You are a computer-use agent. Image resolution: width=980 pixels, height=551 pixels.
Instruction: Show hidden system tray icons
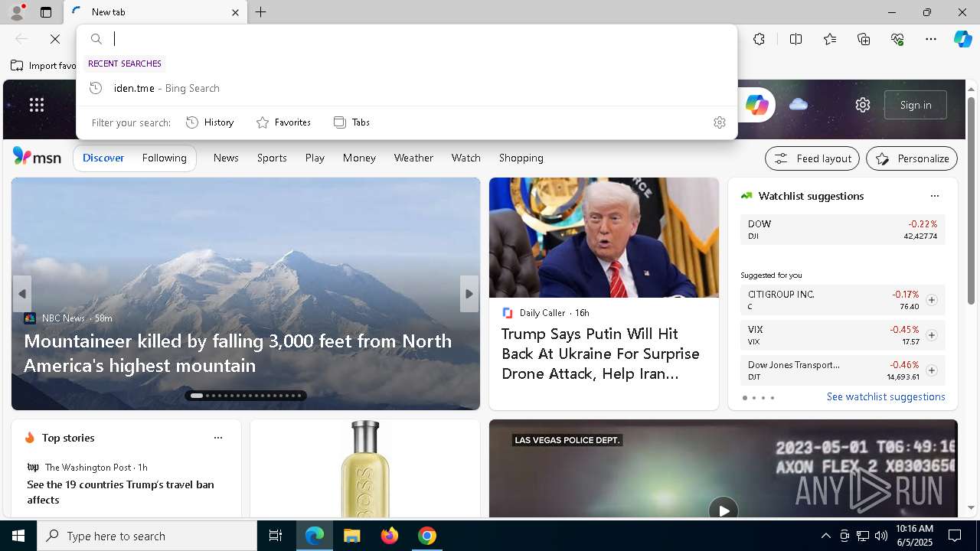point(825,536)
